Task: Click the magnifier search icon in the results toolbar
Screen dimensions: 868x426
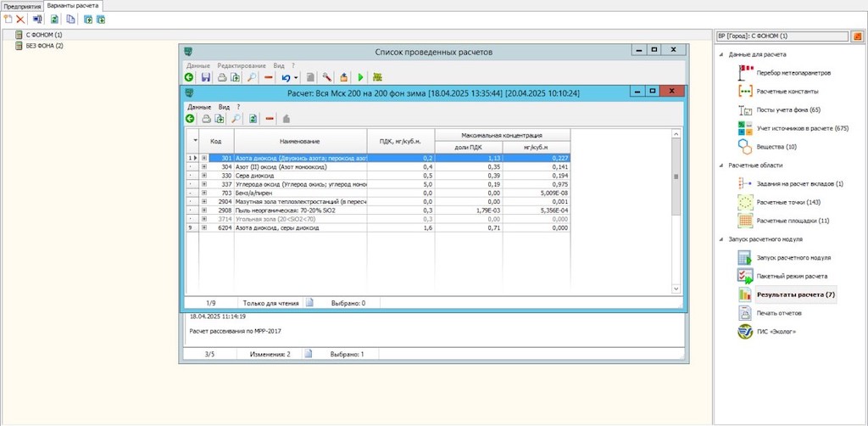Action: [x=236, y=120]
